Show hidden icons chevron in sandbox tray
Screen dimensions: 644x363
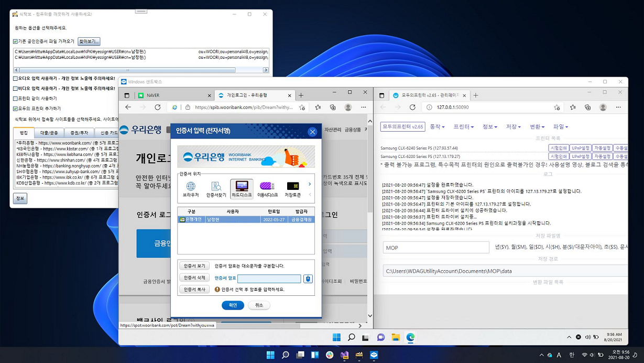[x=569, y=337]
